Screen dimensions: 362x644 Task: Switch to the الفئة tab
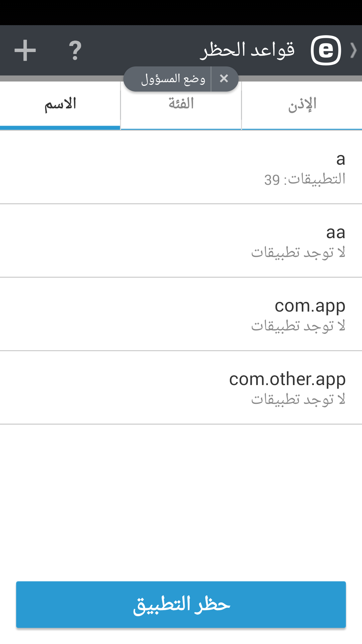click(181, 105)
